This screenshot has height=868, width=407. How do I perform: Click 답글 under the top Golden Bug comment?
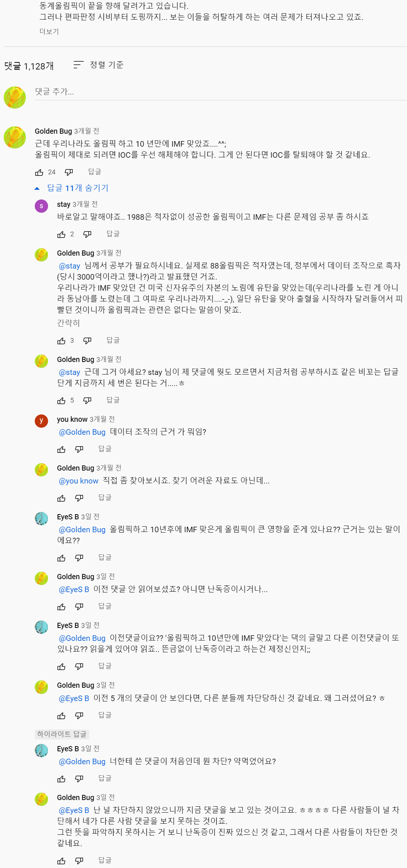click(94, 172)
